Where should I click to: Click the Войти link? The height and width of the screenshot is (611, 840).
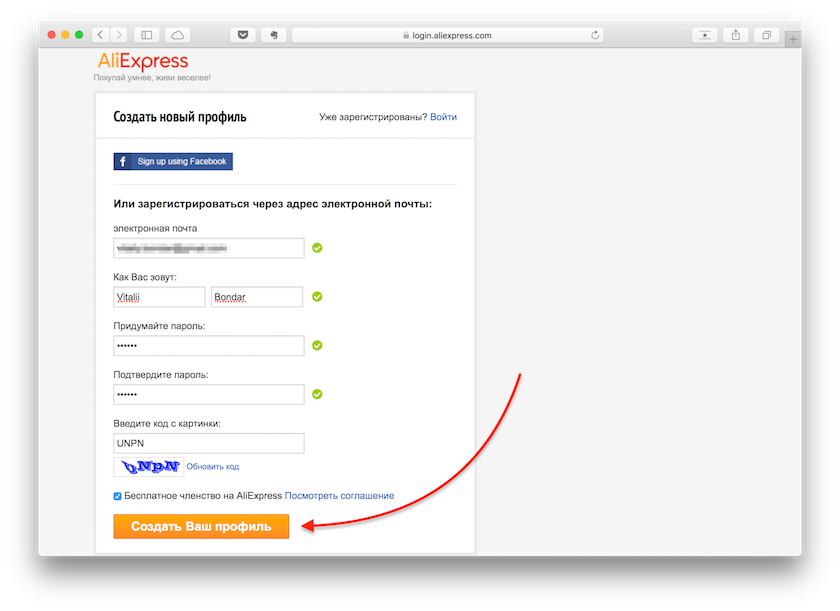tap(443, 117)
